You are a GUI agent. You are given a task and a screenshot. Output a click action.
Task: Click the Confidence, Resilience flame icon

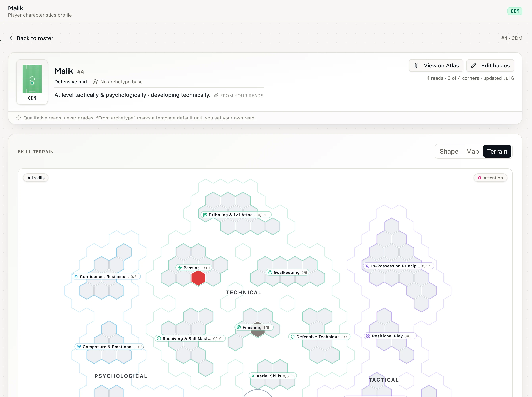click(x=76, y=276)
